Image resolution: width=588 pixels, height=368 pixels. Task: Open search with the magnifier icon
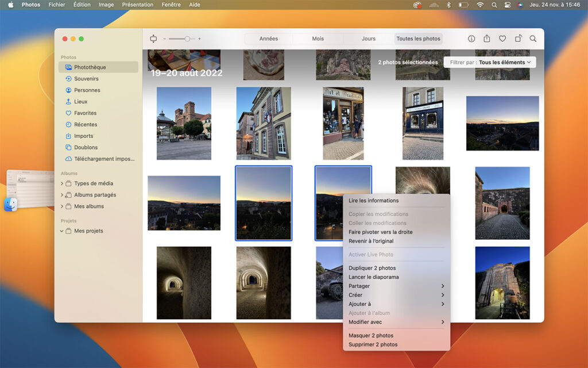[x=533, y=39]
